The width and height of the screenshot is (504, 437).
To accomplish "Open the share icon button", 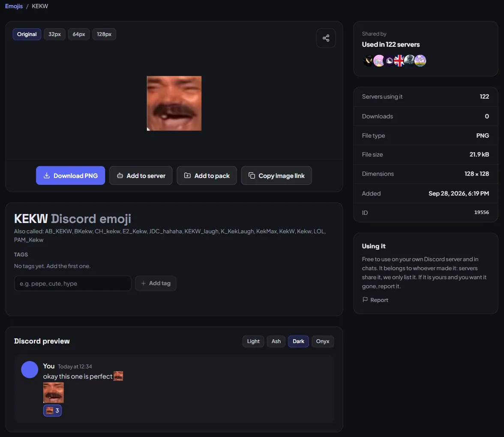I will coord(326,38).
